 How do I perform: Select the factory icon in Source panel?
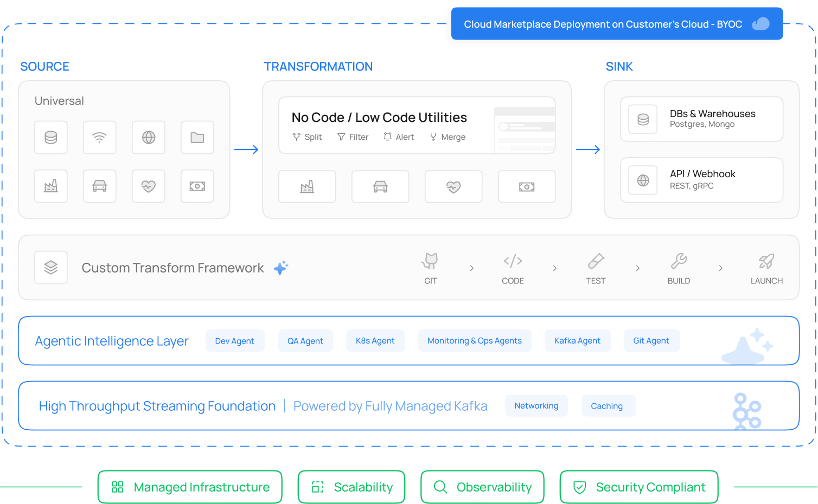pyautogui.click(x=51, y=186)
